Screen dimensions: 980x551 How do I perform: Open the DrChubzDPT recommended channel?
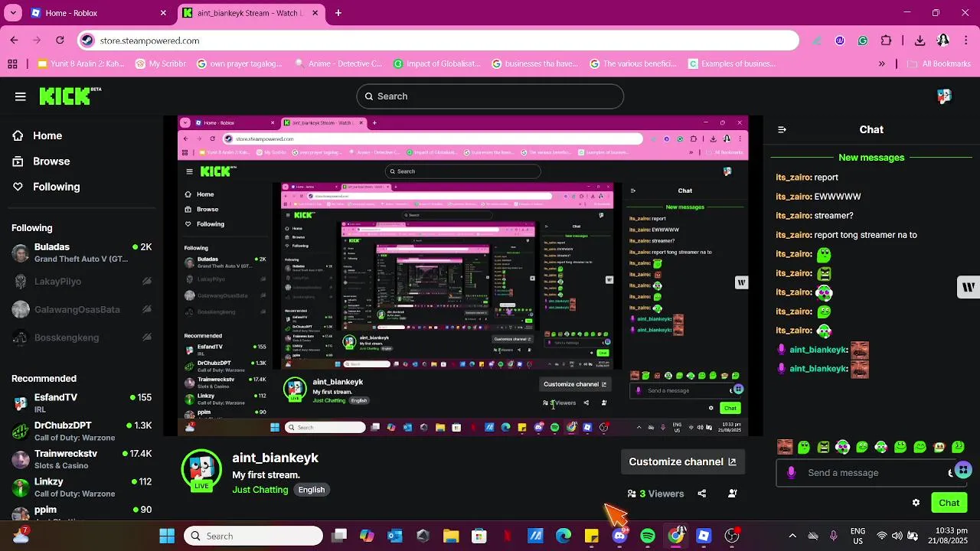[x=81, y=431]
